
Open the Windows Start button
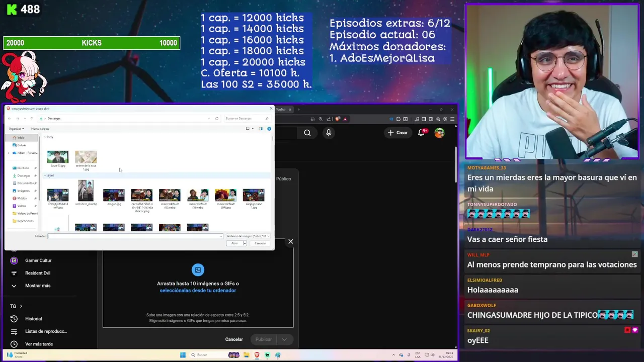click(183, 355)
